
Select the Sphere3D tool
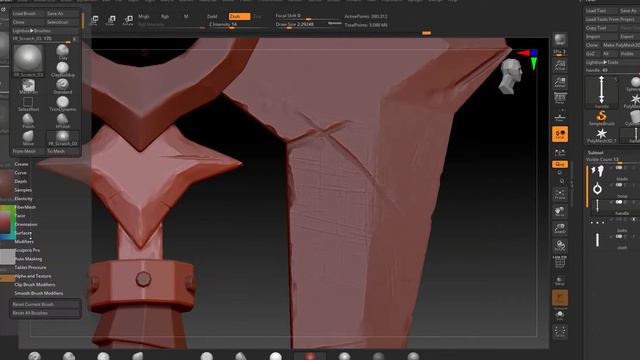point(634,84)
